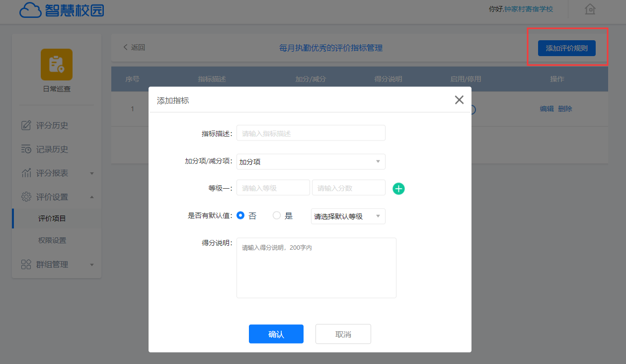The height and width of the screenshot is (364, 626).
Task: Open 记录历史 in the sidebar
Action: pyautogui.click(x=52, y=149)
